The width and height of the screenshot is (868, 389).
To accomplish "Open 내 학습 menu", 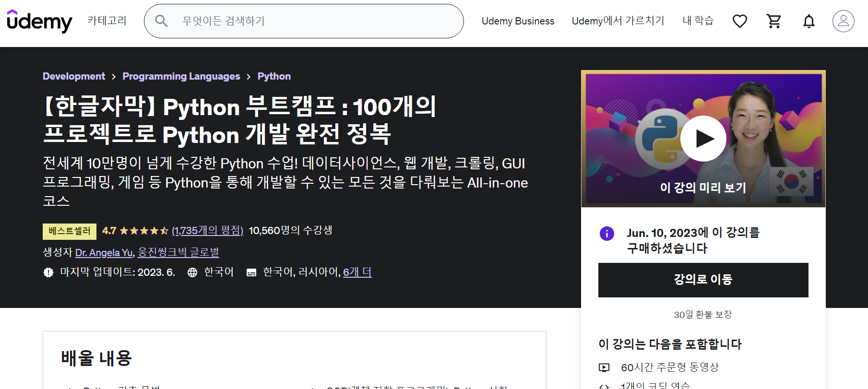I will pyautogui.click(x=698, y=21).
